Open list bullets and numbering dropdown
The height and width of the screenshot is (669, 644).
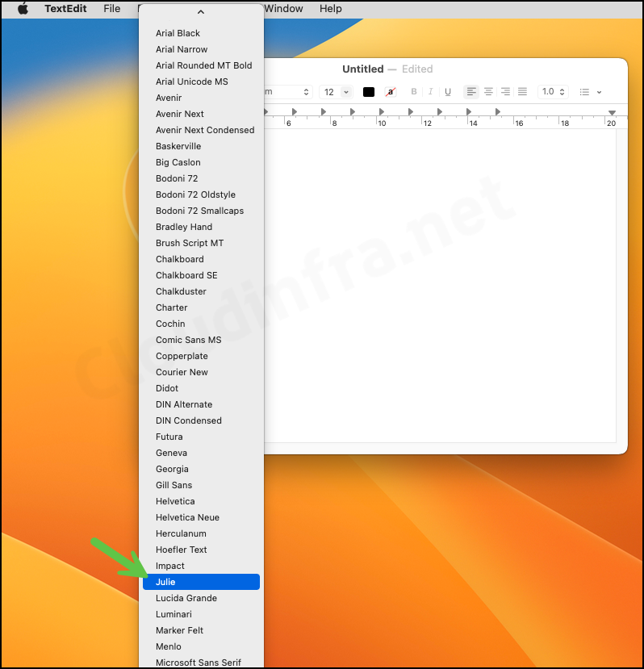(x=591, y=92)
